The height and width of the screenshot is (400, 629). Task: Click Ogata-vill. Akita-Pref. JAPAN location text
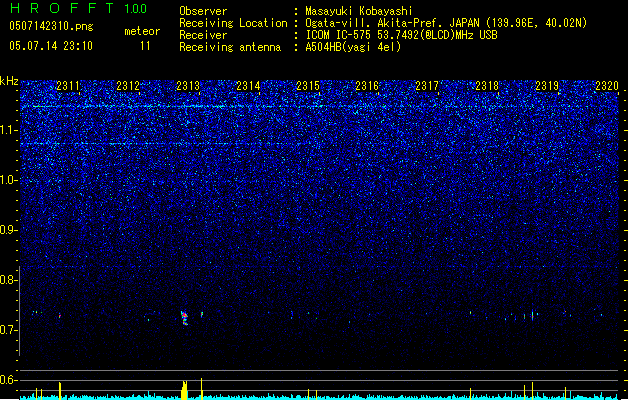coord(446,23)
